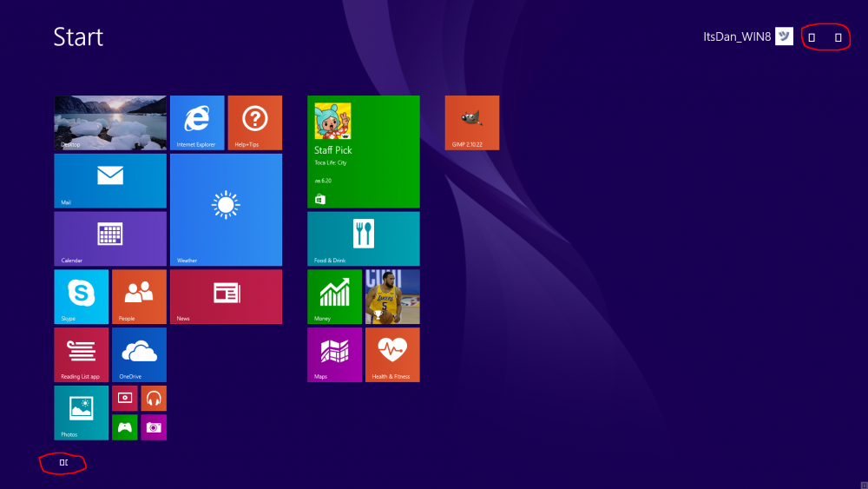
Task: Open the Calendar tile
Action: pyautogui.click(x=110, y=238)
